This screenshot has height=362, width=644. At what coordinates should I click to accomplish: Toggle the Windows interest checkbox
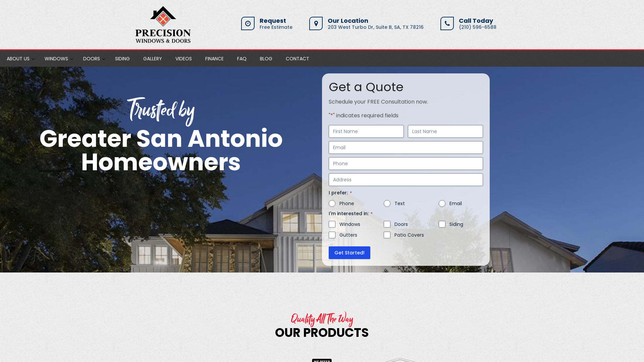pyautogui.click(x=332, y=224)
